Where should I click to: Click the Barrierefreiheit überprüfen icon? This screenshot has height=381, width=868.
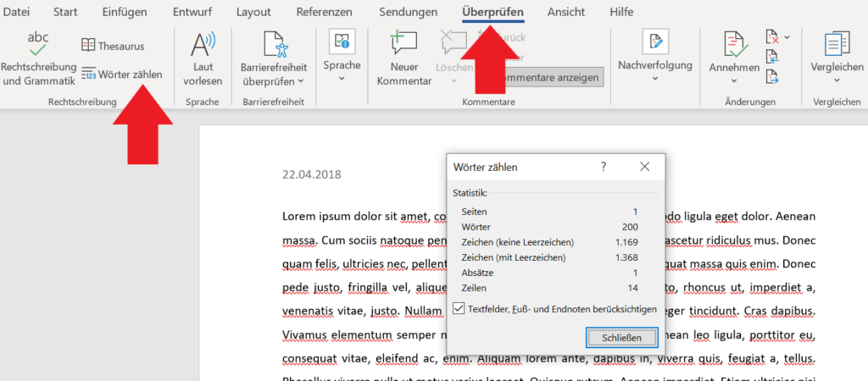coord(275,44)
